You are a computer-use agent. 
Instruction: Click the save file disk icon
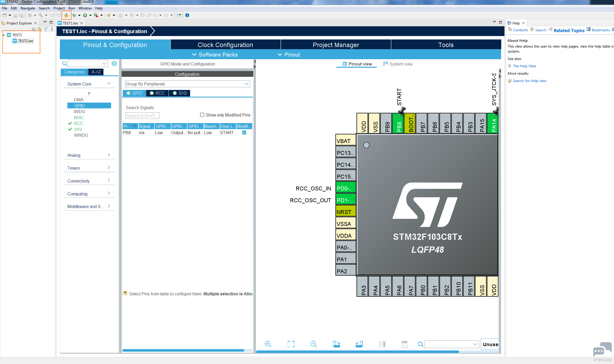point(15,15)
